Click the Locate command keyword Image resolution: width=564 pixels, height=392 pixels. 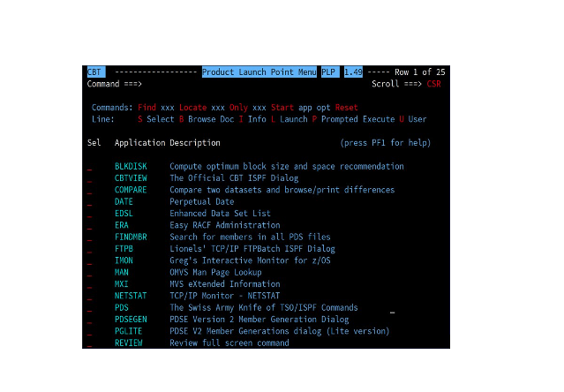click(192, 108)
